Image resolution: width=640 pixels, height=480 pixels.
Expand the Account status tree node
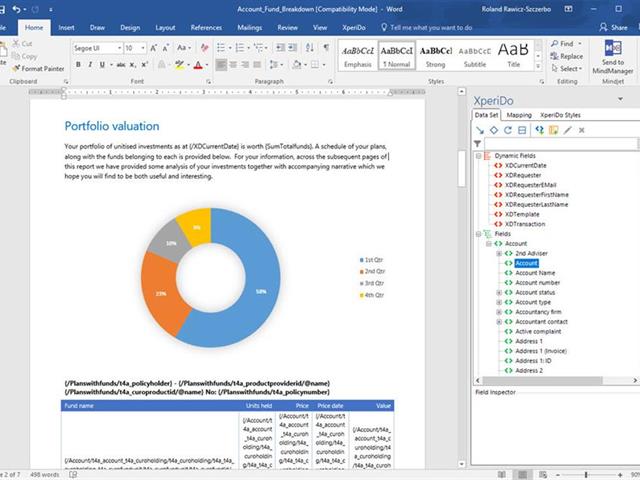[499, 293]
